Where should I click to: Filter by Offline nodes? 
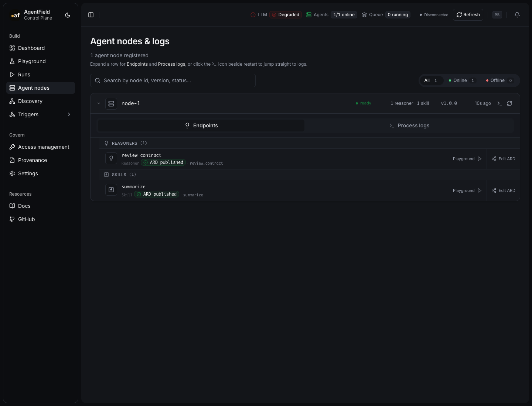tap(499, 80)
